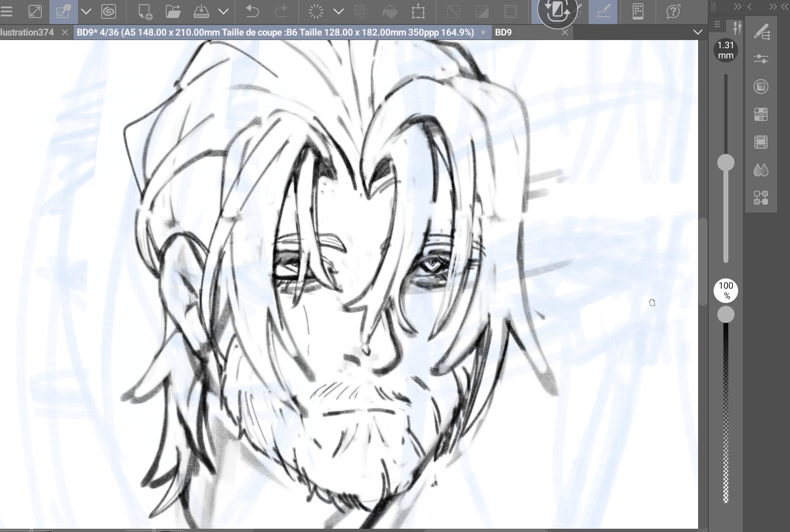Close the Illustration374 tab

point(65,32)
